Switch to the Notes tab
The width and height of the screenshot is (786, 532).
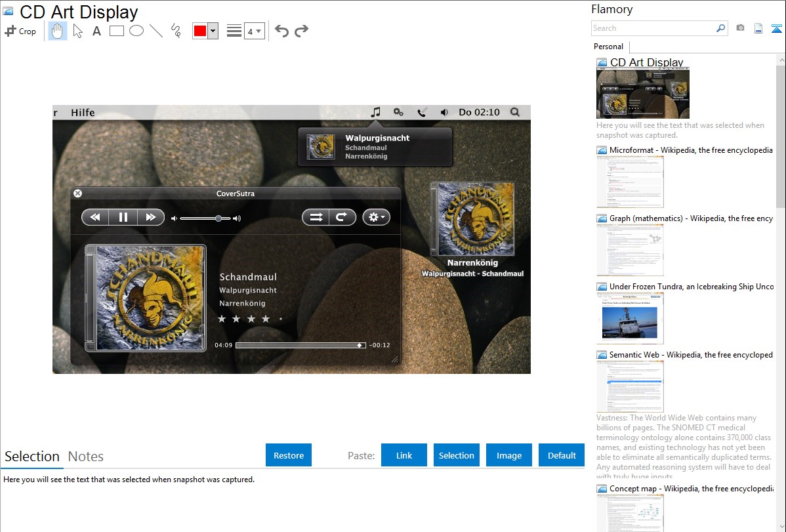pyautogui.click(x=86, y=457)
